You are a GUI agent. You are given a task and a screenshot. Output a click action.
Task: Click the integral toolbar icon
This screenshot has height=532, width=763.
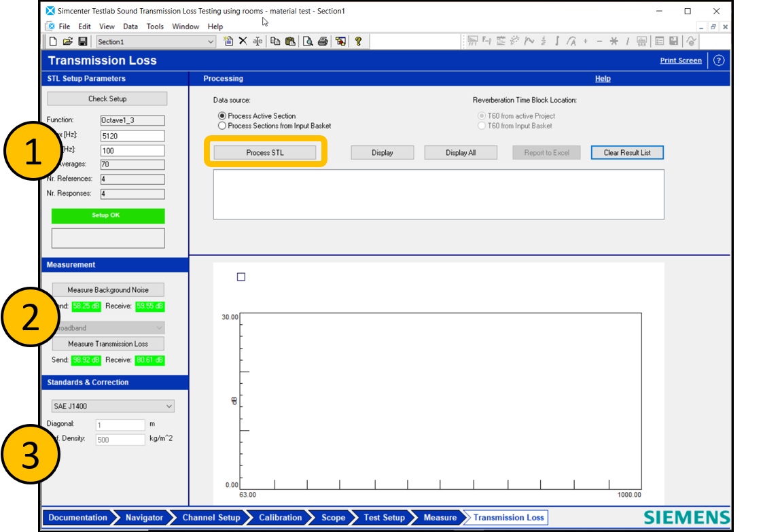pos(557,41)
